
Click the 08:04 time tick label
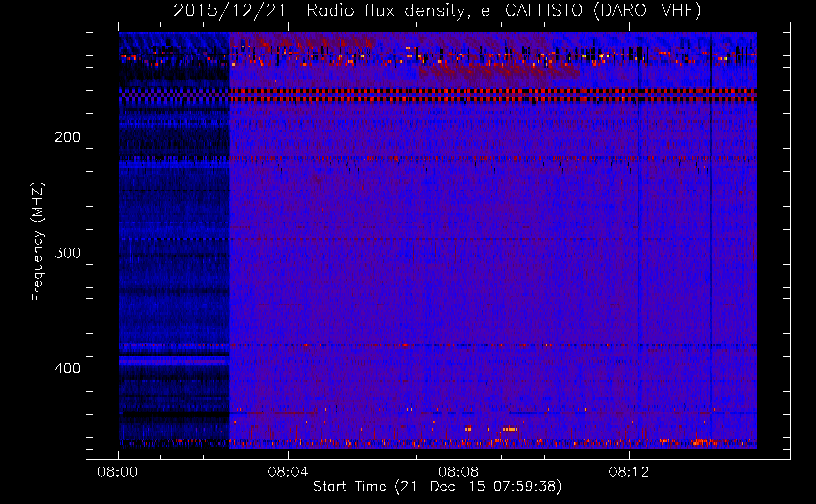(288, 472)
